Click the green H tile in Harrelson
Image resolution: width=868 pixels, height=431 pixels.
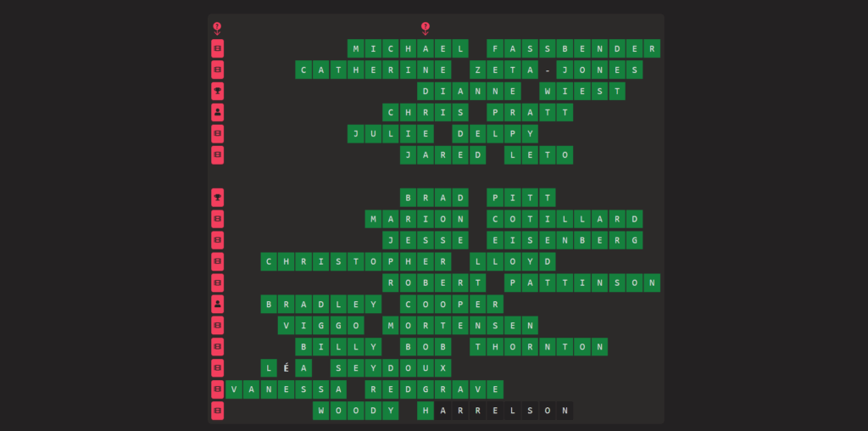[x=426, y=411]
